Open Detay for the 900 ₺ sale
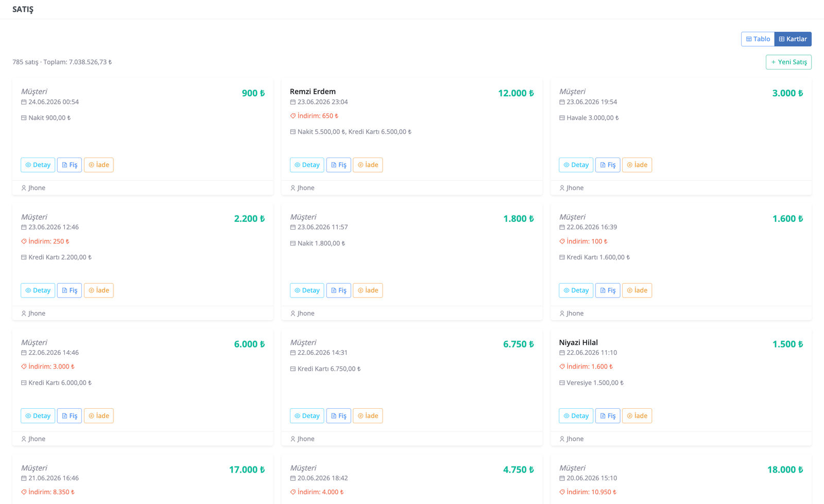The height and width of the screenshot is (504, 824). click(x=38, y=165)
